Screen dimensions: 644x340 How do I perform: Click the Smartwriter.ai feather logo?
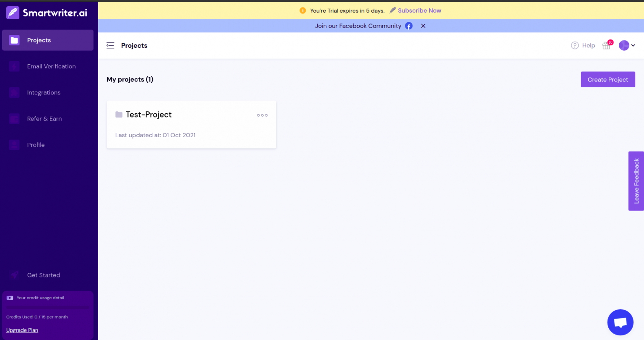point(12,12)
